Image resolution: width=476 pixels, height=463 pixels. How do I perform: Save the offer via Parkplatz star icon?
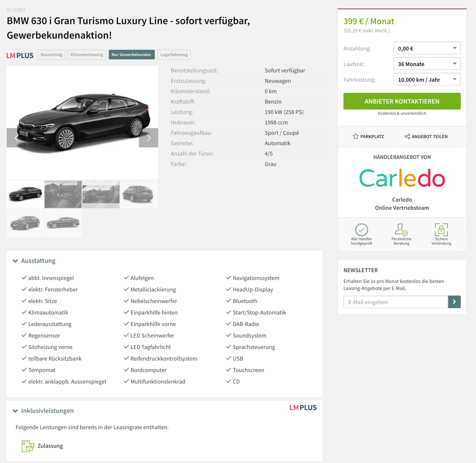[356, 136]
